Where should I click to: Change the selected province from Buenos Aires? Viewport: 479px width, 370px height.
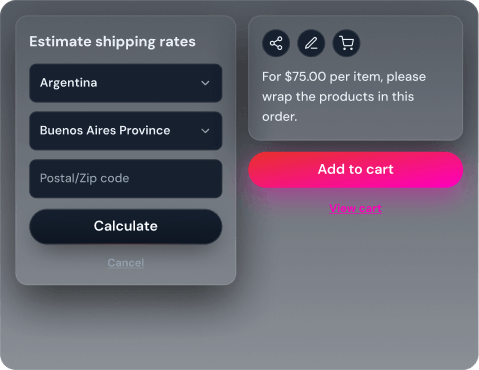(x=126, y=131)
